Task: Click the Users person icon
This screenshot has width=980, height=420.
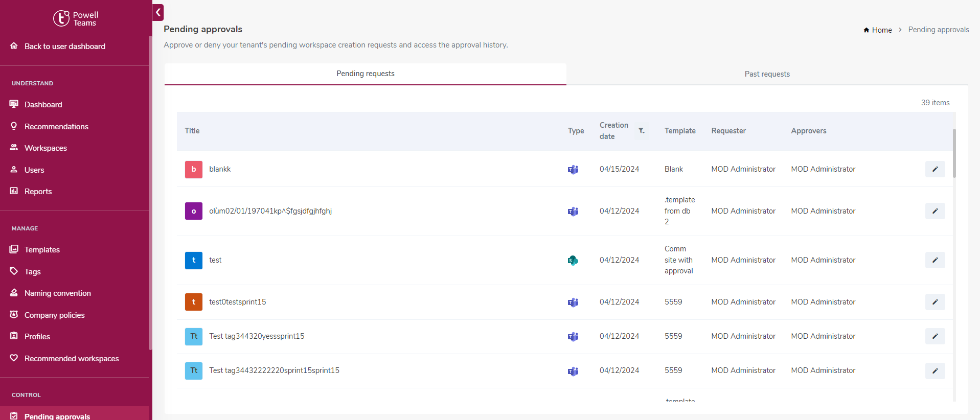Action: pyautogui.click(x=14, y=170)
